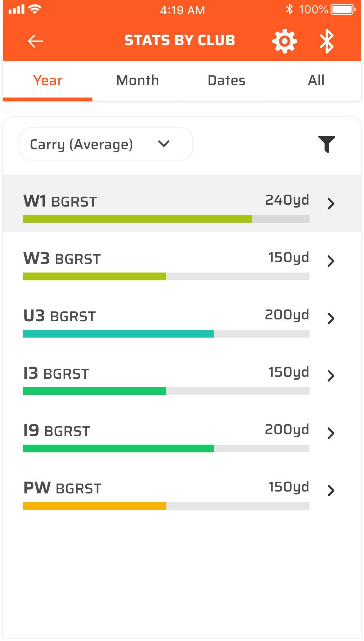This screenshot has height=641, width=364.
Task: Select the All tab
Action: [316, 81]
